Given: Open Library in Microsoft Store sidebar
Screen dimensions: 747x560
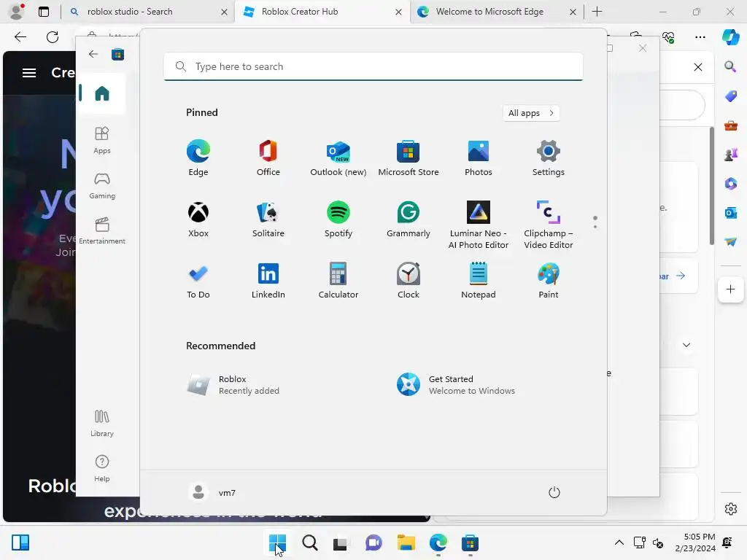Looking at the screenshot, I should [102, 424].
